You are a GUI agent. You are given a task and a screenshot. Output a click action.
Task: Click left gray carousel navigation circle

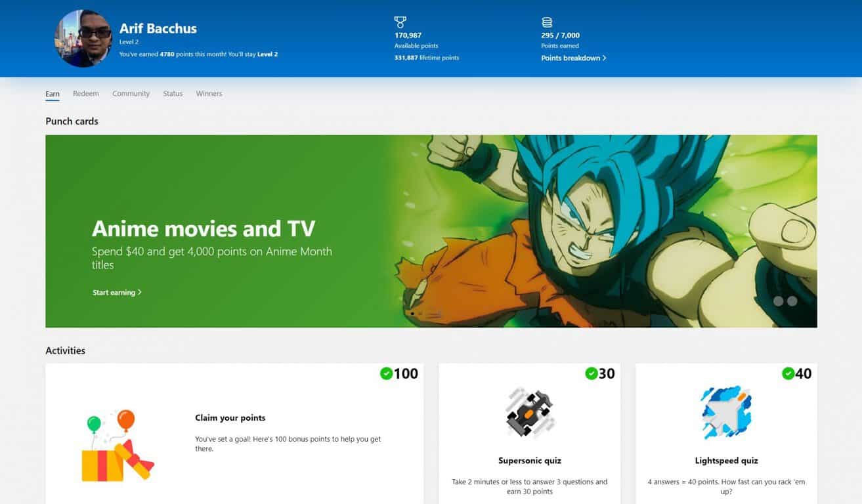point(779,301)
